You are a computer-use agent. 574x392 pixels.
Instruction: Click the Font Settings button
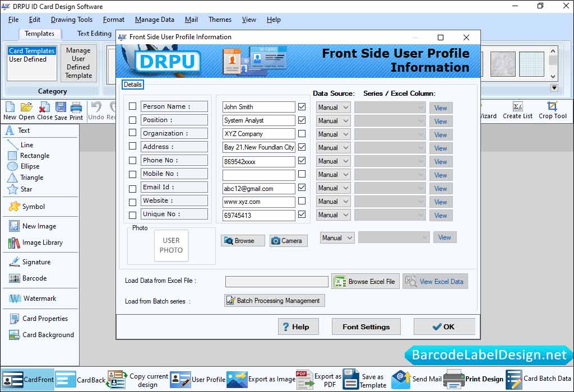click(x=366, y=327)
